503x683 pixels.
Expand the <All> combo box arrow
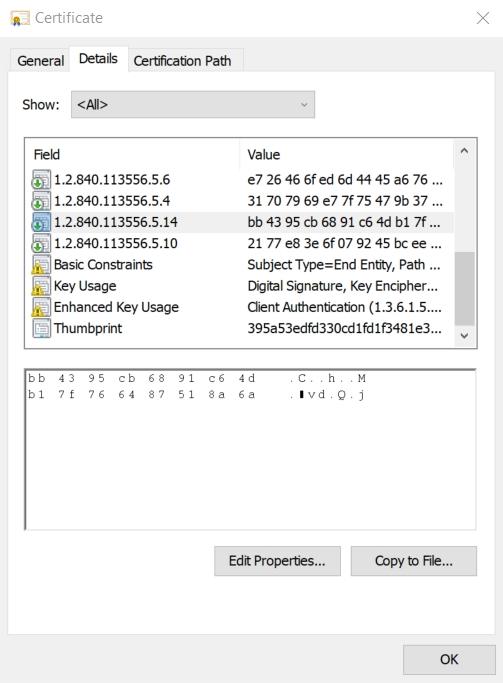[304, 105]
